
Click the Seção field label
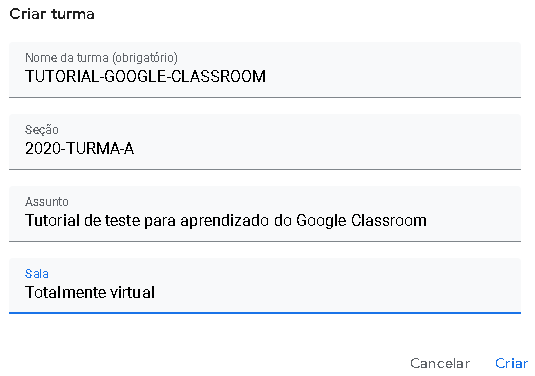tap(42, 130)
